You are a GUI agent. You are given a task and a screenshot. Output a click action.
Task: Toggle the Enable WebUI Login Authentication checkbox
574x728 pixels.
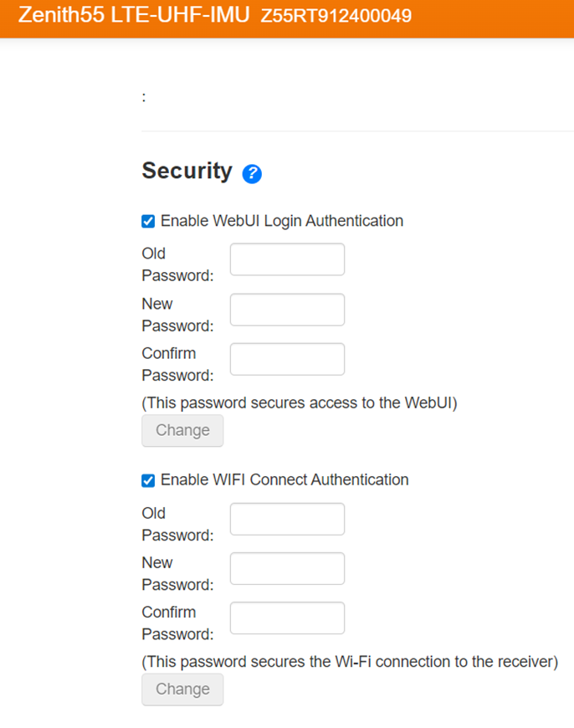(148, 222)
